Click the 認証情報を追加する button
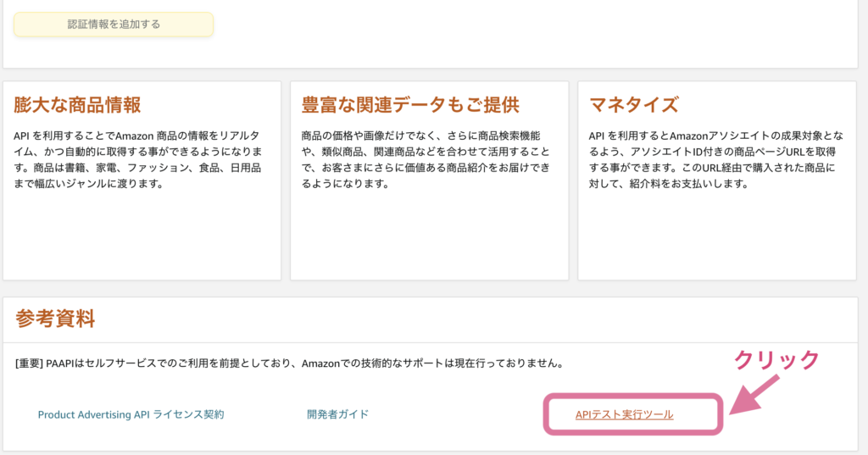868x455 pixels. (114, 25)
